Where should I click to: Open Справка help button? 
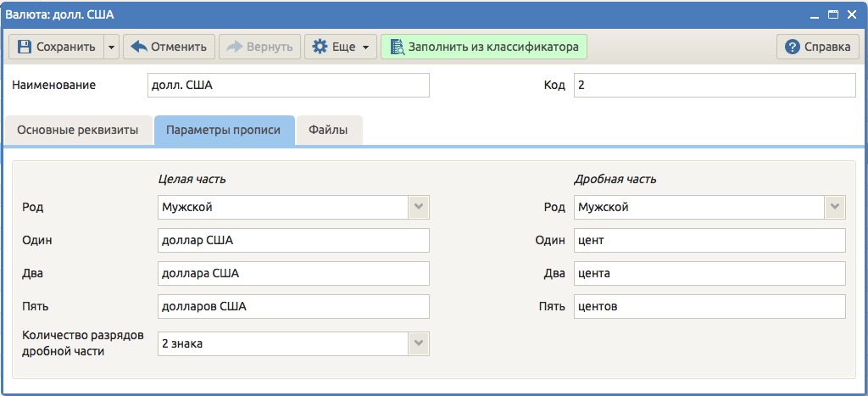(818, 47)
